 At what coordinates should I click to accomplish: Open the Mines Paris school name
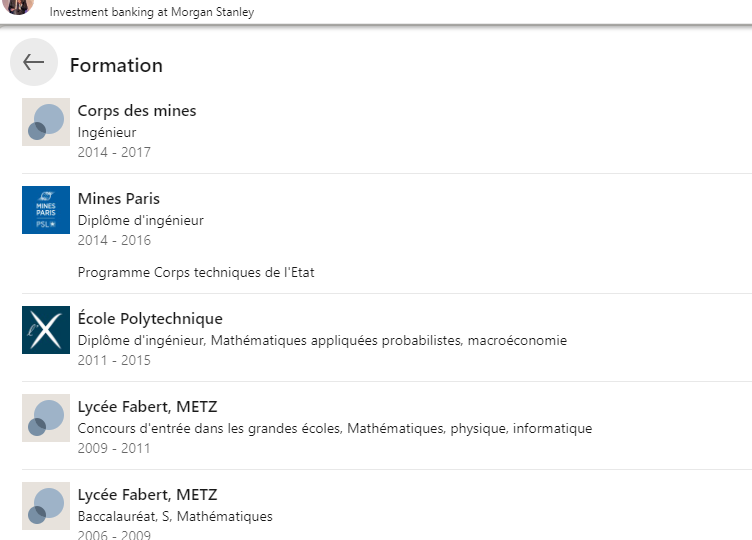coord(119,199)
